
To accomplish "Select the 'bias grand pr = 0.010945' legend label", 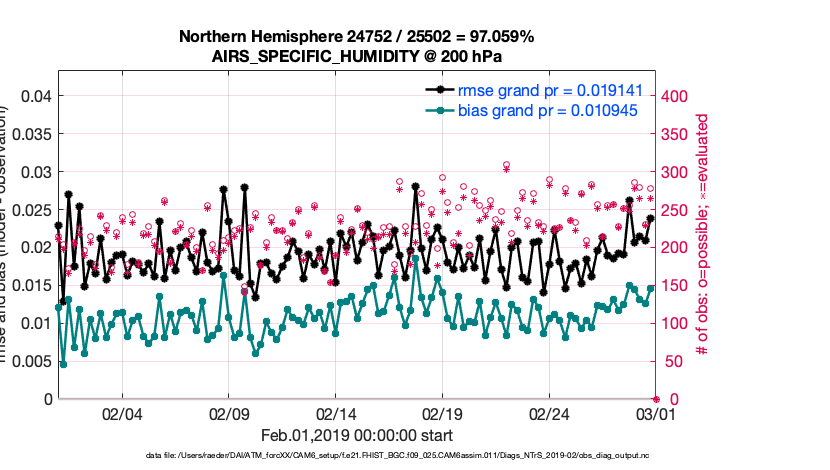I will [x=542, y=108].
